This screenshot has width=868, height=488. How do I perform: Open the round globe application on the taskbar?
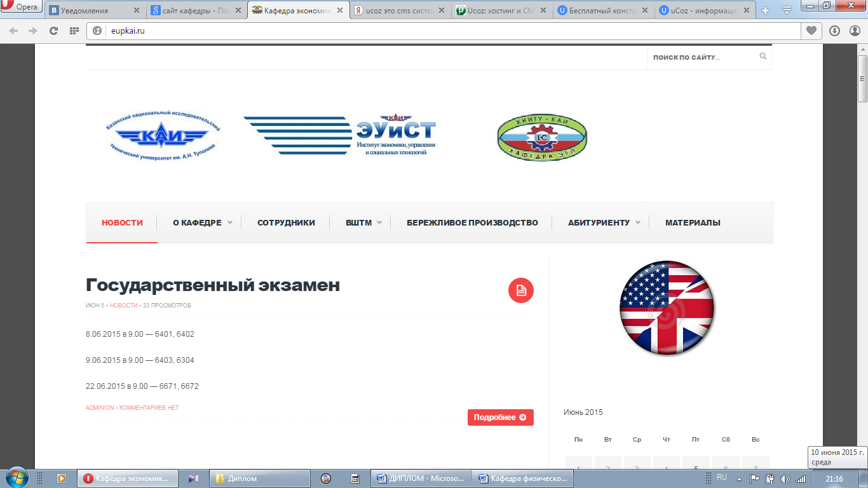[x=326, y=478]
